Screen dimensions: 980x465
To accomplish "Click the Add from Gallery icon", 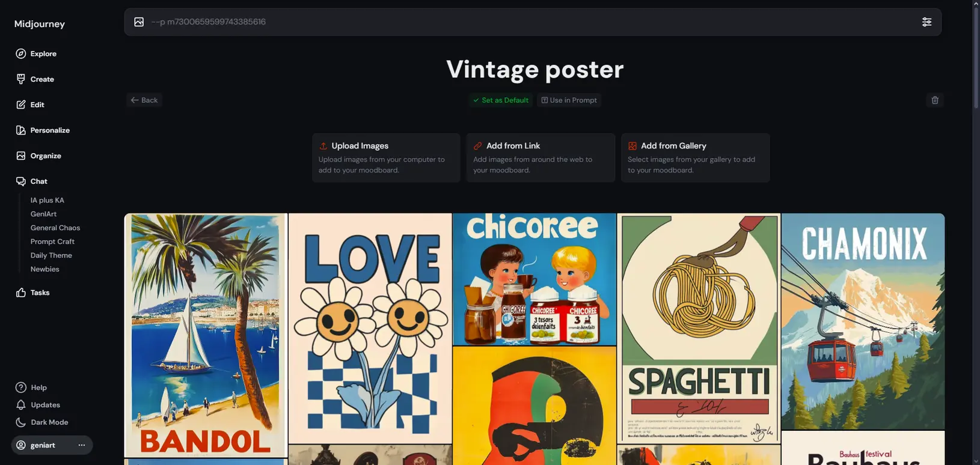I will 632,146.
